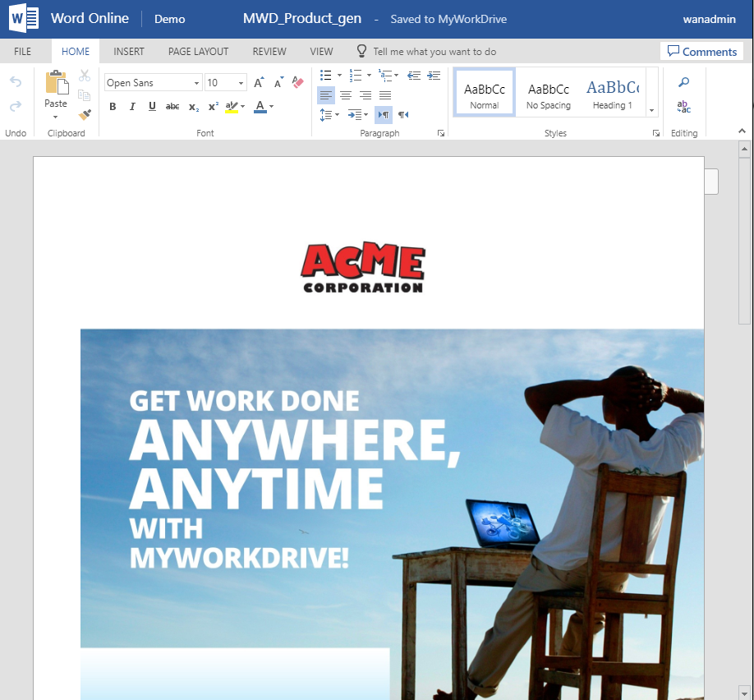Image resolution: width=754 pixels, height=700 pixels.
Task: Center align the paragraph
Action: coord(345,94)
